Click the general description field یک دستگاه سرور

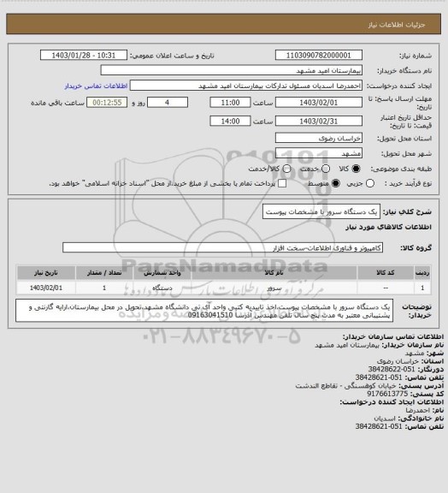321,211
